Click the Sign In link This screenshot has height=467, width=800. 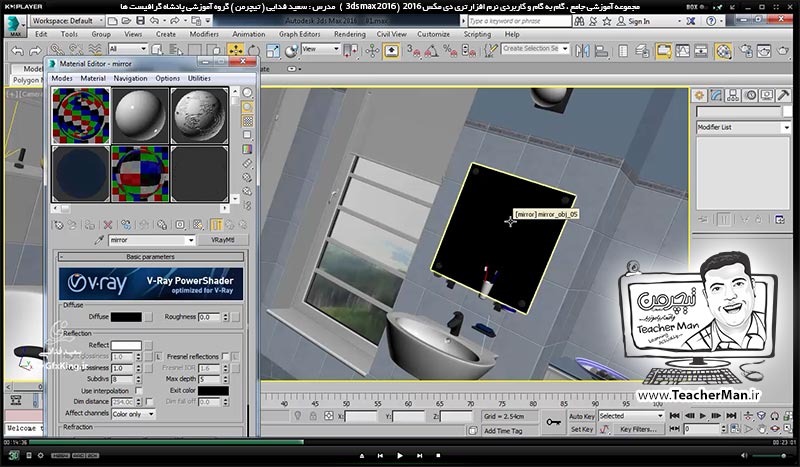pos(639,21)
